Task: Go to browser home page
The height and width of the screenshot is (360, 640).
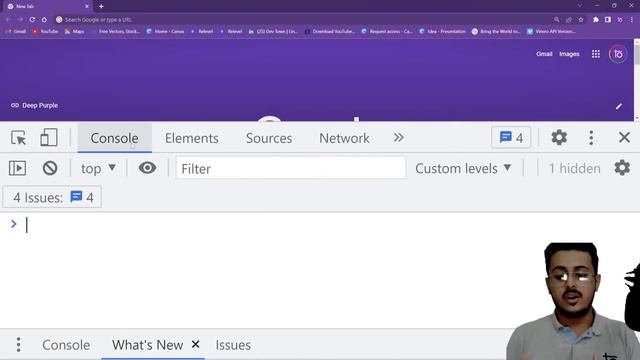Action: [44, 20]
